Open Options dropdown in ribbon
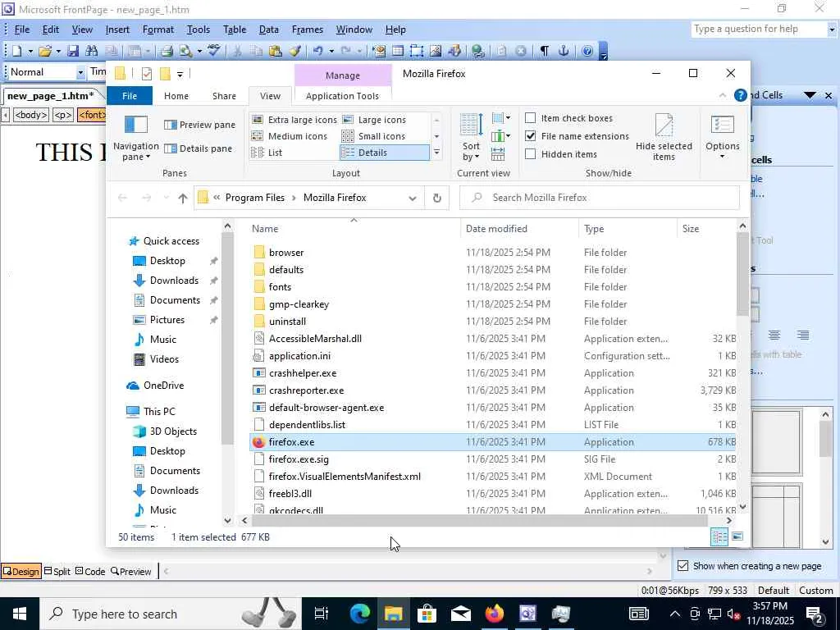The width and height of the screenshot is (840, 630). (x=722, y=137)
